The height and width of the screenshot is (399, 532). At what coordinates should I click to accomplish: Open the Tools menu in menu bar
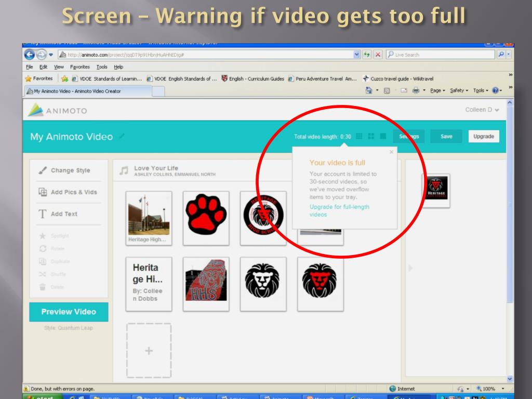click(102, 67)
